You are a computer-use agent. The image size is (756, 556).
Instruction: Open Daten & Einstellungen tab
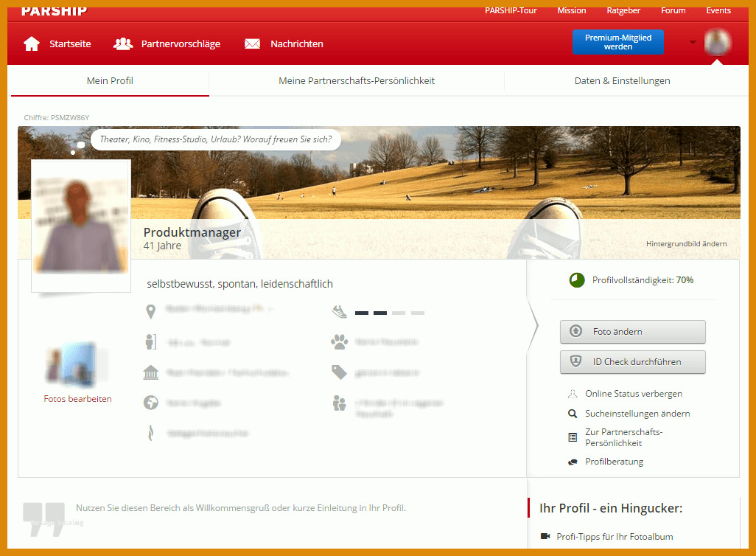[623, 80]
